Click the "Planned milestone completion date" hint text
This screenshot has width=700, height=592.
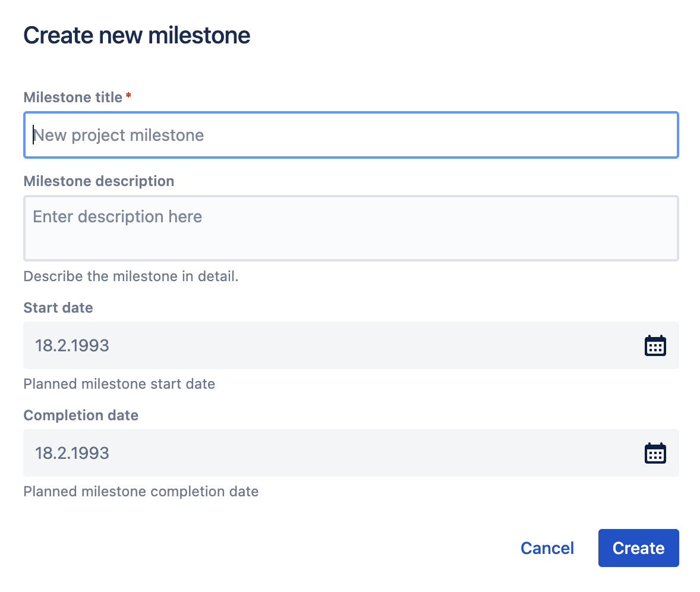coord(141,492)
